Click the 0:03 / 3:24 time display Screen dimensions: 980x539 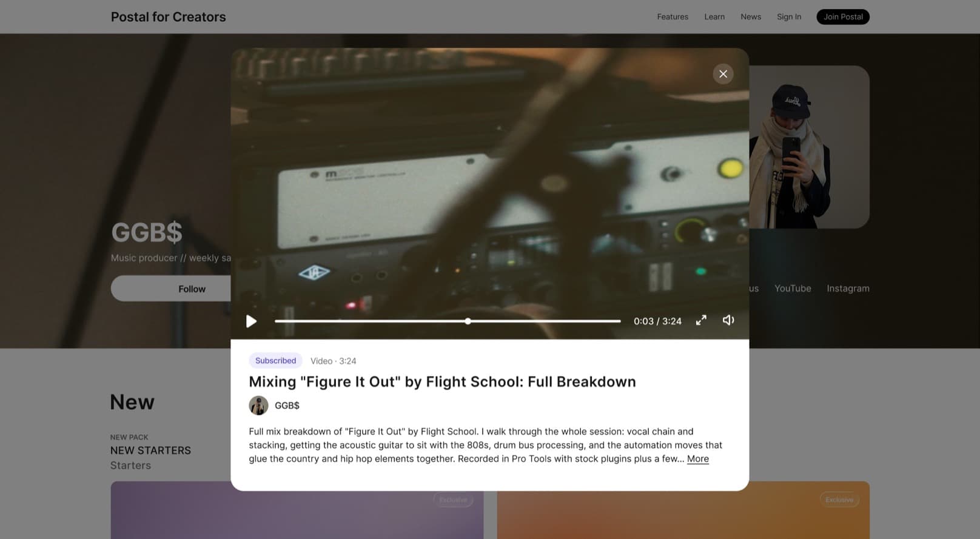tap(657, 321)
